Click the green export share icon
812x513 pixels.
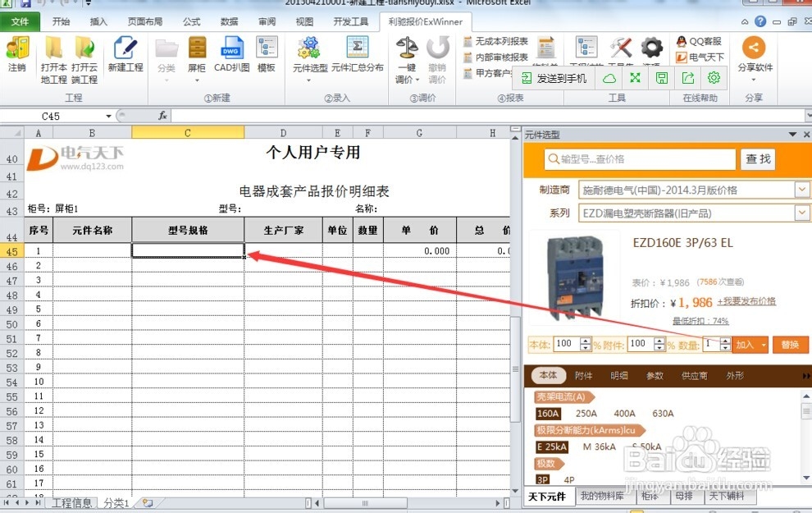687,78
